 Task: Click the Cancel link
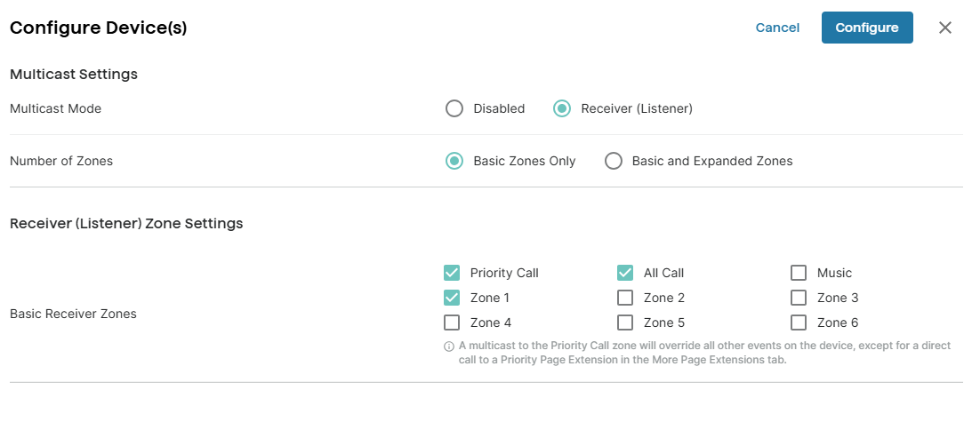pos(777,28)
